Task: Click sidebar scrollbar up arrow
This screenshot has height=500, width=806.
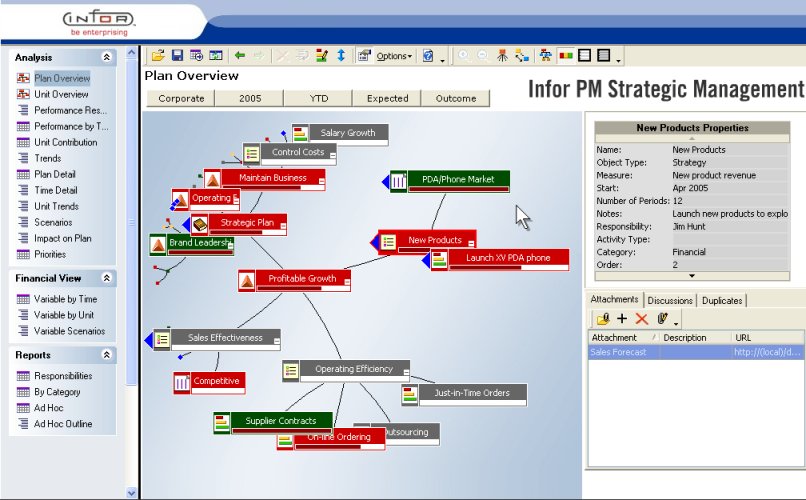Action: pos(131,52)
